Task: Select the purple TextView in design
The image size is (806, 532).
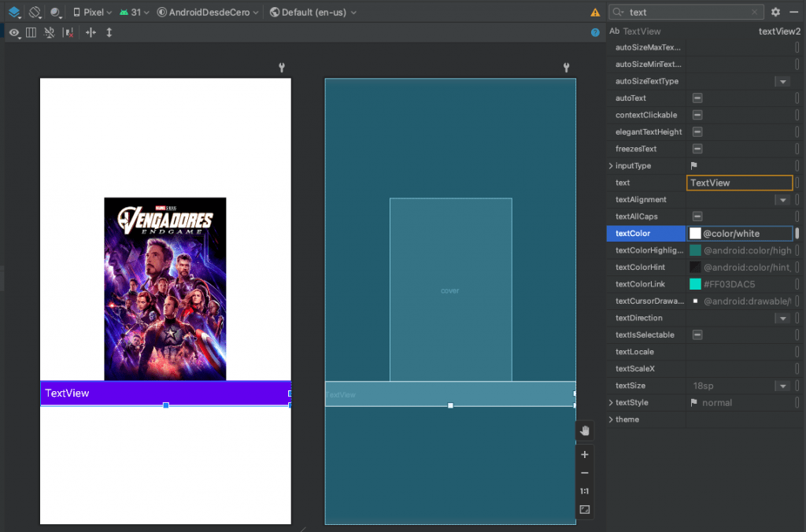Action: [x=165, y=393]
